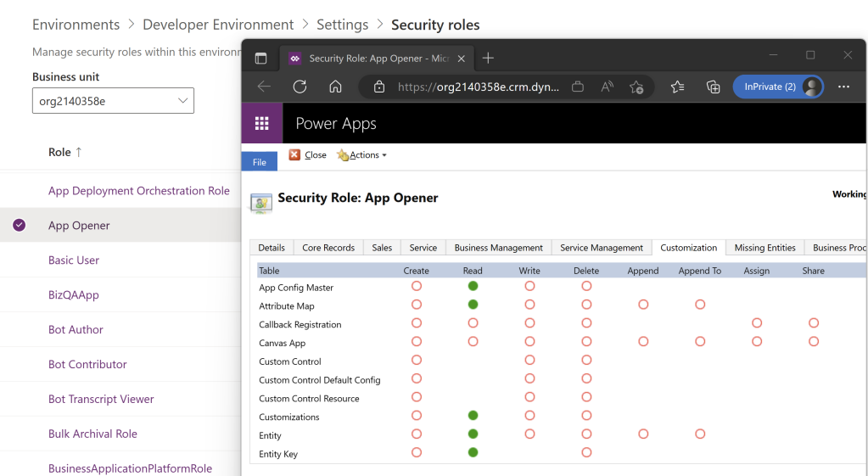Sort by the Role column header
The width and height of the screenshot is (868, 476).
64,152
